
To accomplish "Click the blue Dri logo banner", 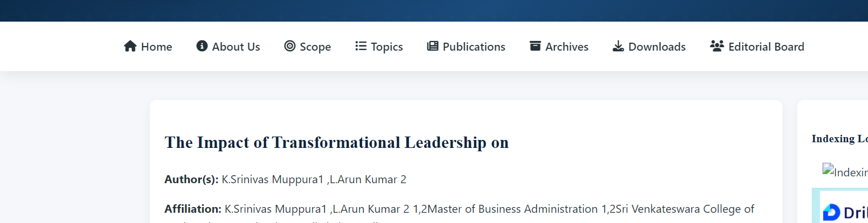I will coord(840,206).
